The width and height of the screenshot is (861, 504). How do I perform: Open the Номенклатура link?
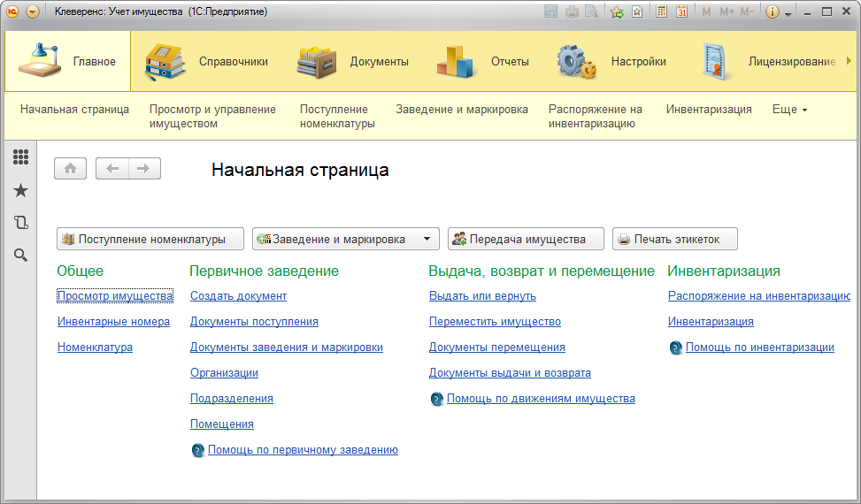point(95,347)
